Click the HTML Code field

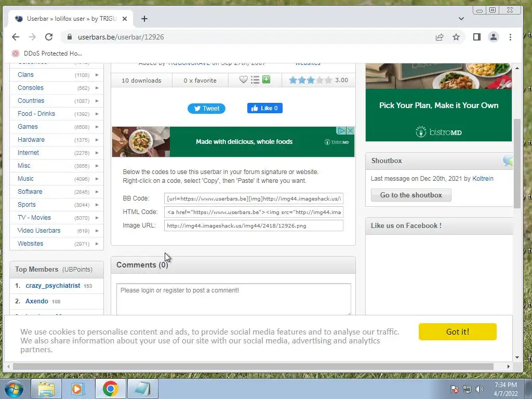click(254, 212)
